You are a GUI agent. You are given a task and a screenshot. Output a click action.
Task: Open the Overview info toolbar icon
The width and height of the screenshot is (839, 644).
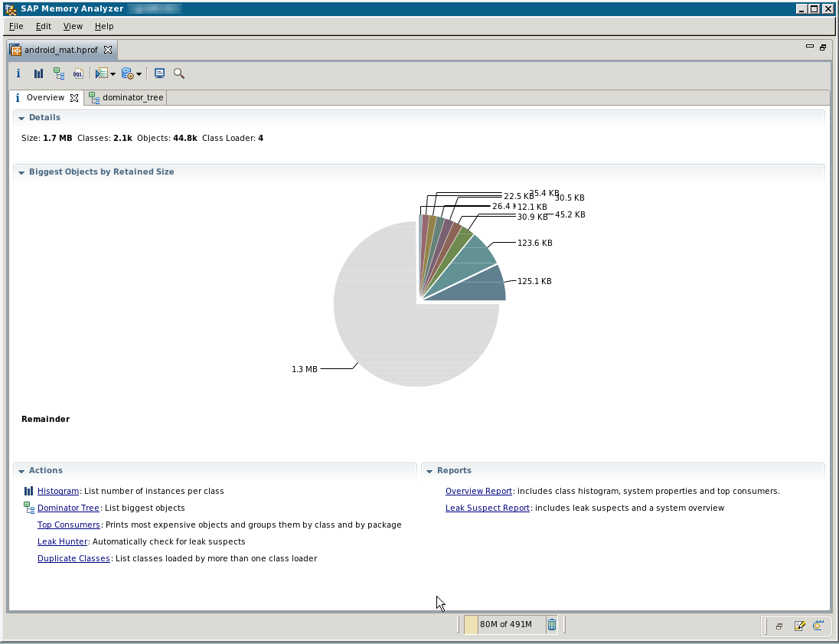tap(18, 74)
